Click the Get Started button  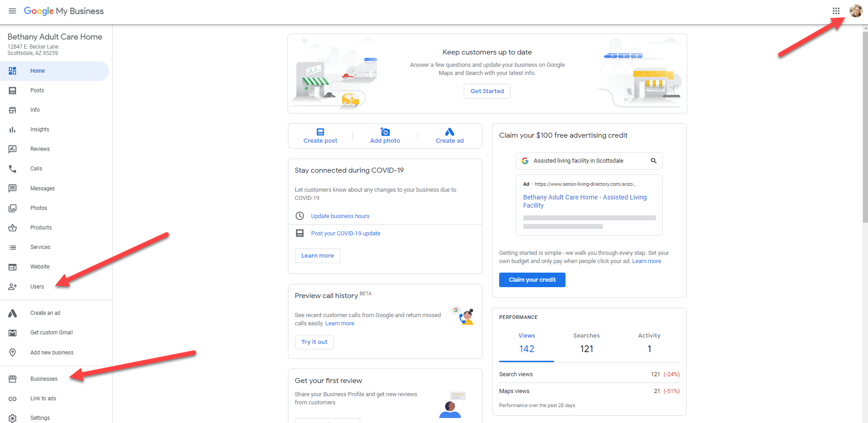(x=487, y=91)
